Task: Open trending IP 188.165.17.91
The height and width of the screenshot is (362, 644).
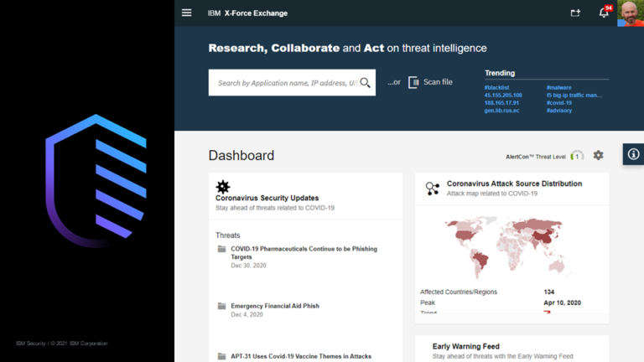Action: 501,103
